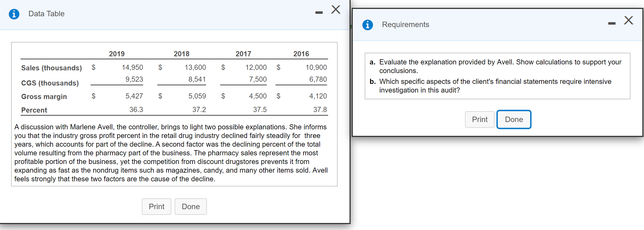Click the 10,900 sales value

click(x=316, y=67)
